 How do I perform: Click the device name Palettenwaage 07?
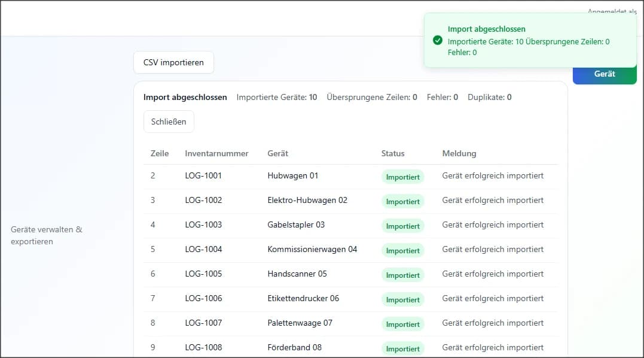pos(300,323)
